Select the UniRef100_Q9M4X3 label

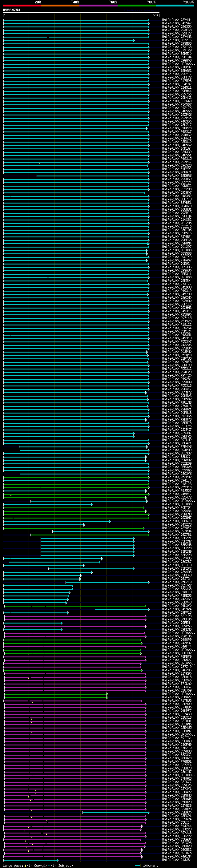177,98
